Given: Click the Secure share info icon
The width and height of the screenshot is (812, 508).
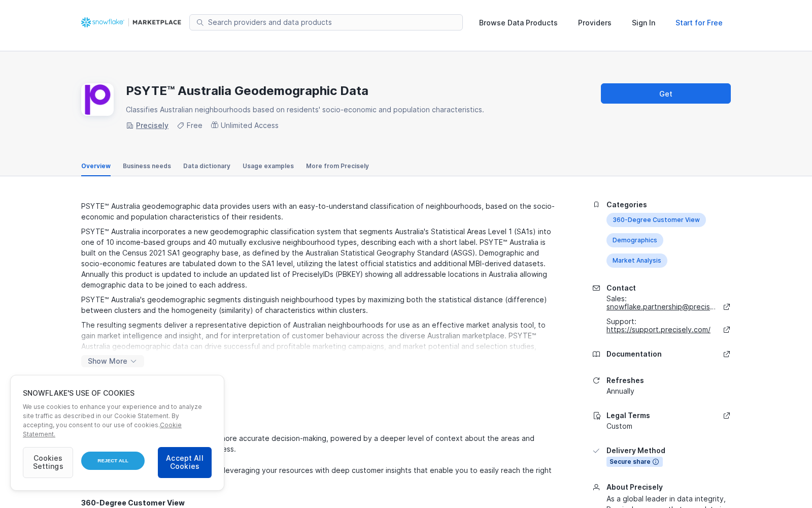Looking at the screenshot, I should coord(656,462).
